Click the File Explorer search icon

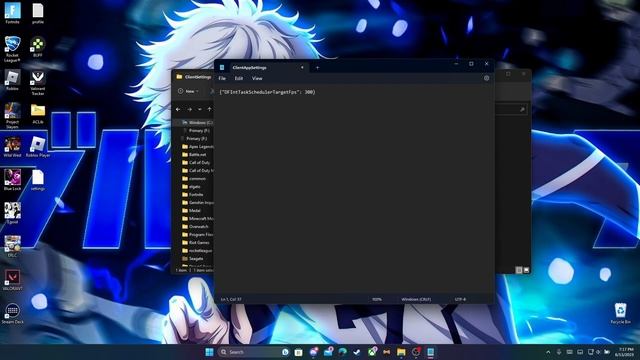coord(522,109)
